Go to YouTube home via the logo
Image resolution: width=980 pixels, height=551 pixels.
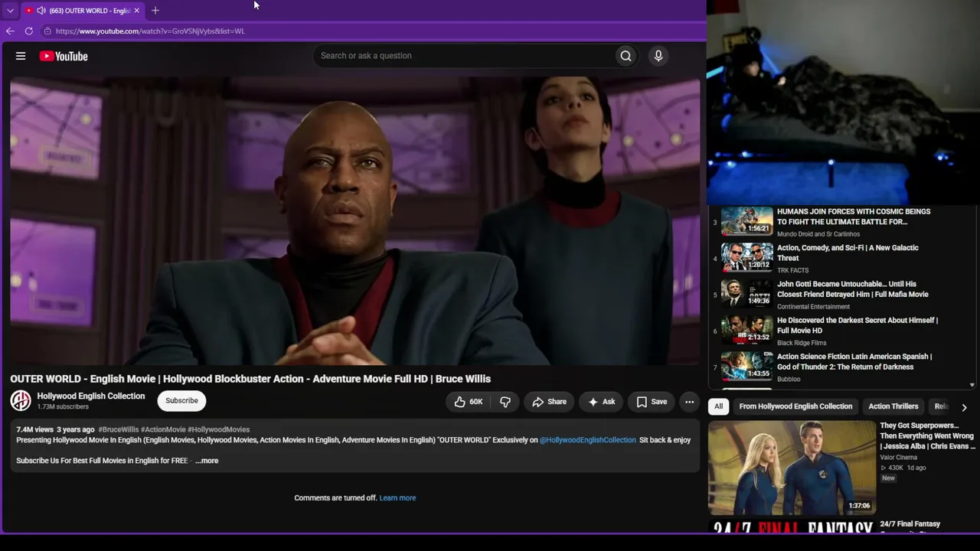(x=64, y=56)
